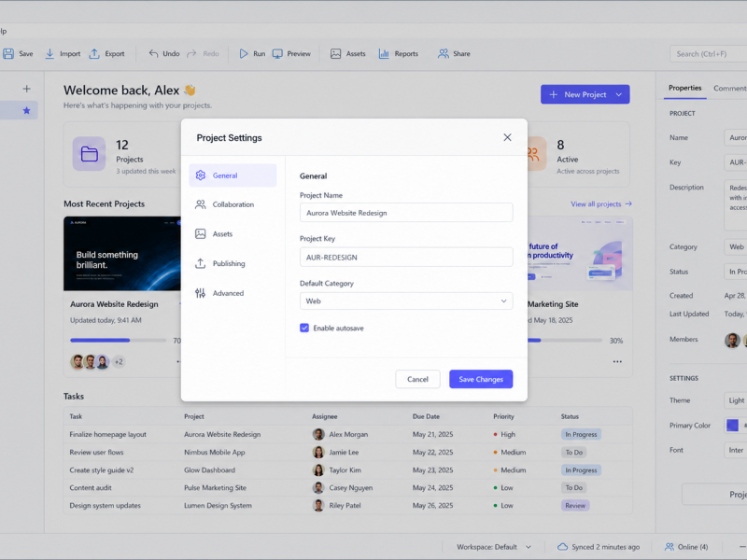
Task: Run the project using the play icon
Action: [x=244, y=54]
